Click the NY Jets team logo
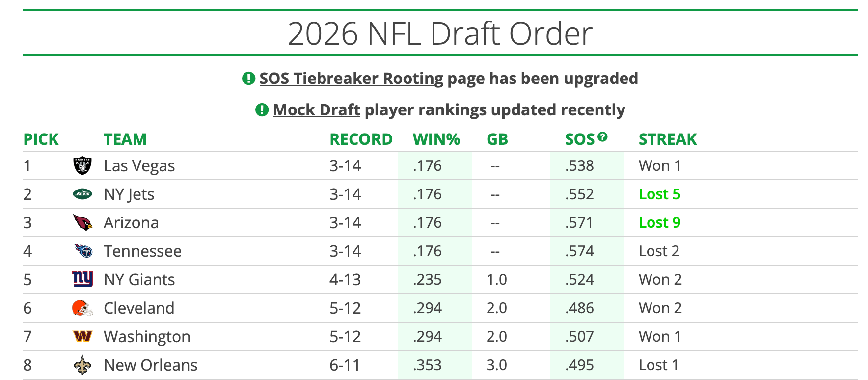This screenshot has width=868, height=380. pyautogui.click(x=82, y=194)
